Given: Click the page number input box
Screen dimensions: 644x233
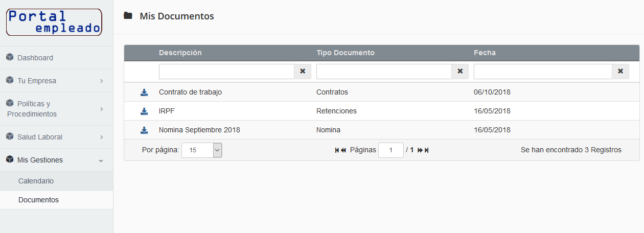Looking at the screenshot, I should (x=390, y=150).
